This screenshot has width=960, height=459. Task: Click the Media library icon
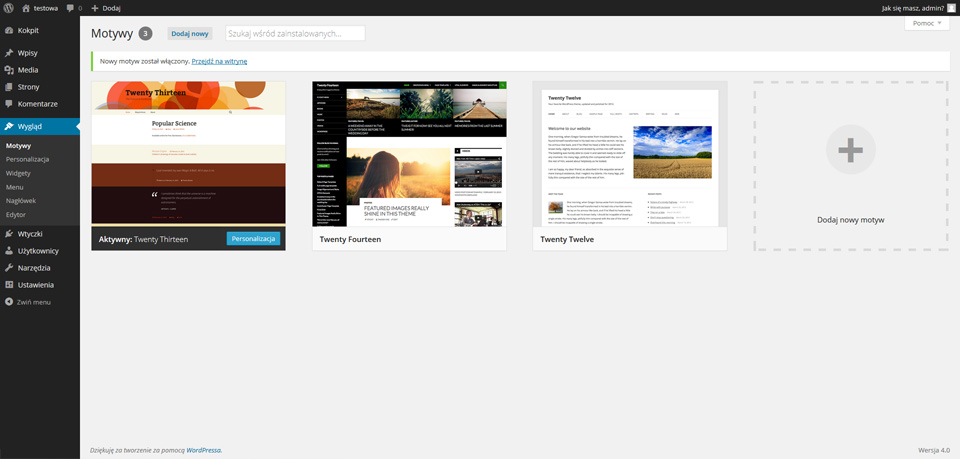tap(9, 70)
